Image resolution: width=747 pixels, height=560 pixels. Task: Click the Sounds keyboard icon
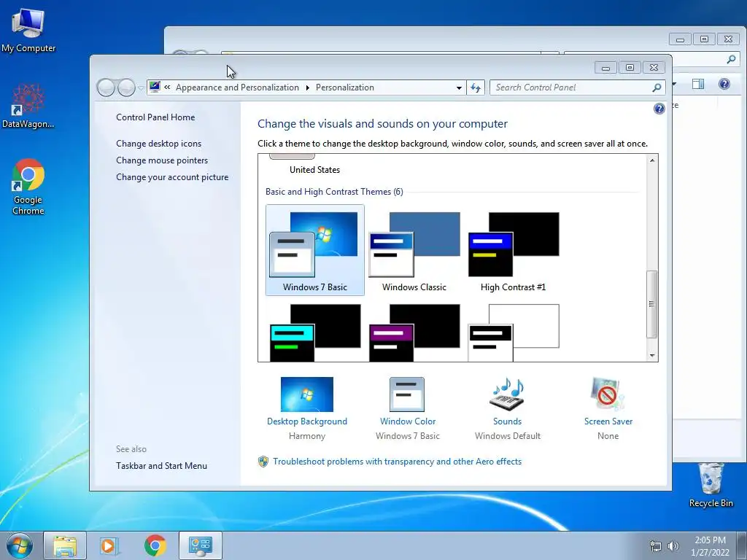[x=507, y=394]
